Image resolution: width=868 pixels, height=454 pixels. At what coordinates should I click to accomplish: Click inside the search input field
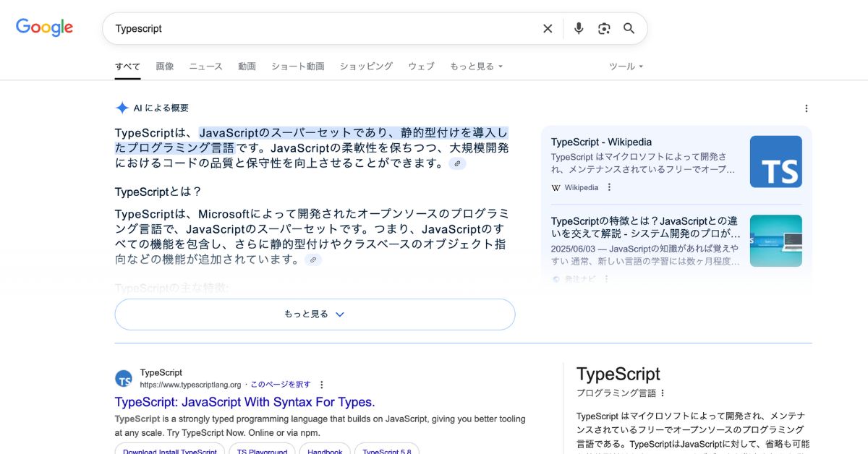(289, 28)
